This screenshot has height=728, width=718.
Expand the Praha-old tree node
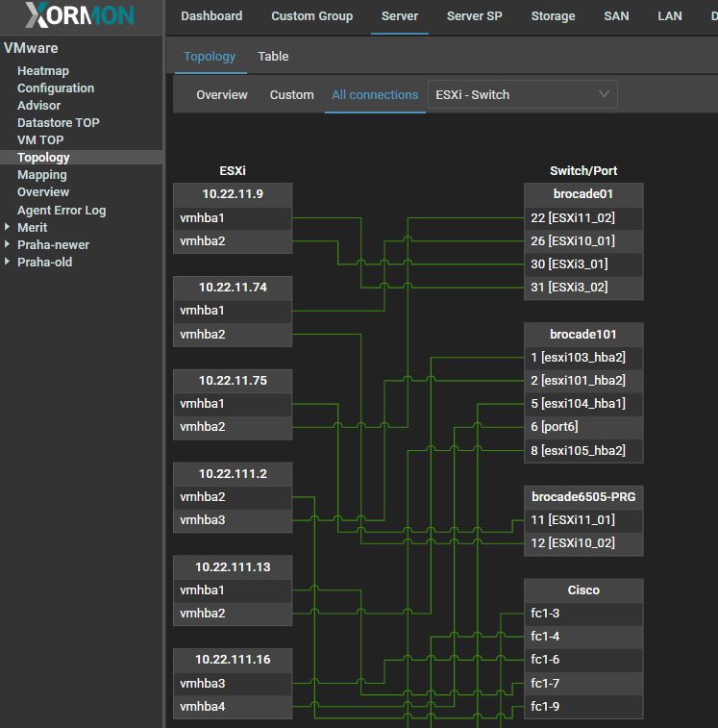coord(8,263)
